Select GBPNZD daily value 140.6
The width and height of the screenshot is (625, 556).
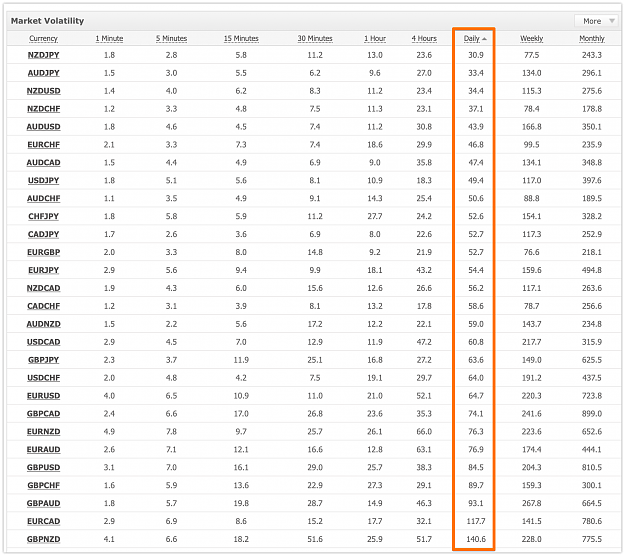coord(476,539)
